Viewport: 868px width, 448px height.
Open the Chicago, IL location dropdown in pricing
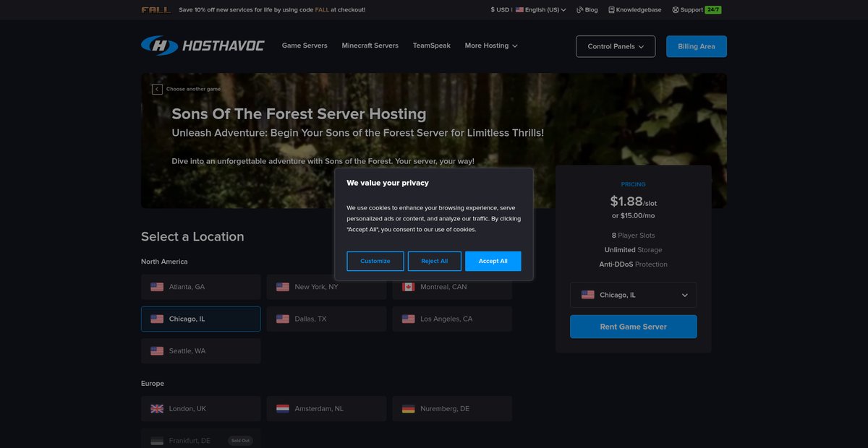634,295
